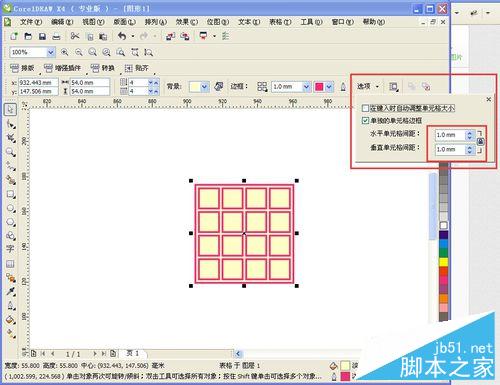Screen dimensions: 500x385
Task: Click the Copy icon
Action: tap(90, 36)
